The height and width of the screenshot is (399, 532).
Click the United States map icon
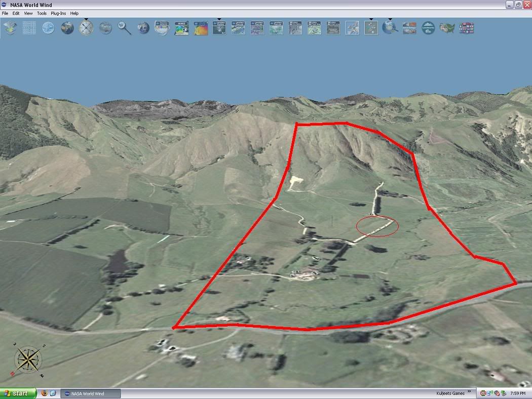click(x=447, y=27)
